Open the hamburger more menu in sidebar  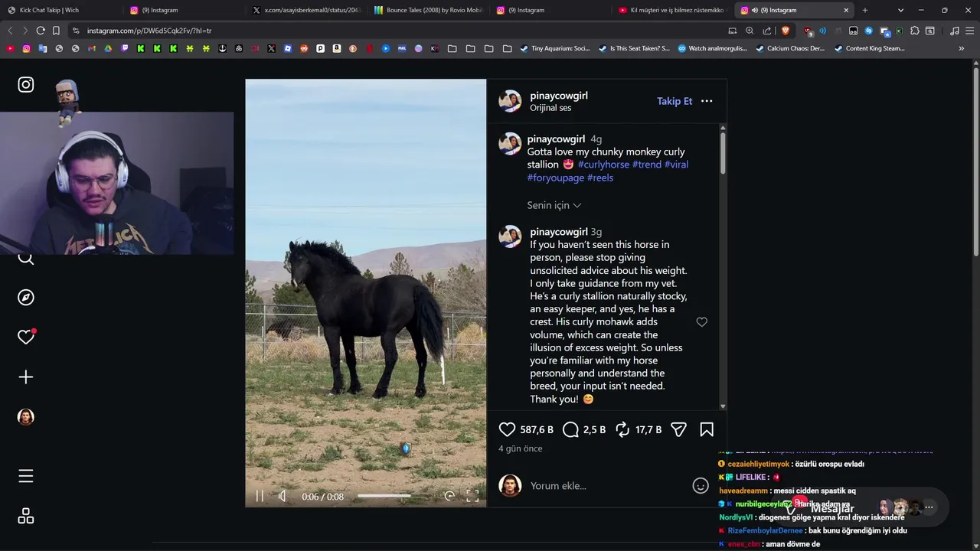[x=26, y=476]
